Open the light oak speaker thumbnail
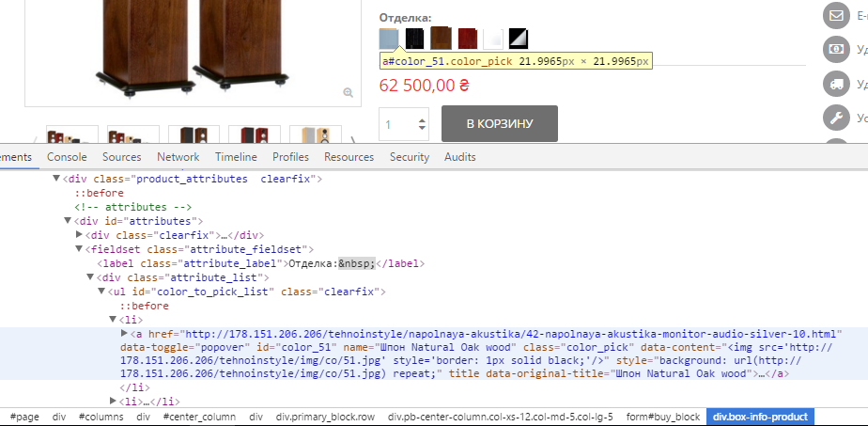This screenshot has height=426, width=868. click(316, 134)
